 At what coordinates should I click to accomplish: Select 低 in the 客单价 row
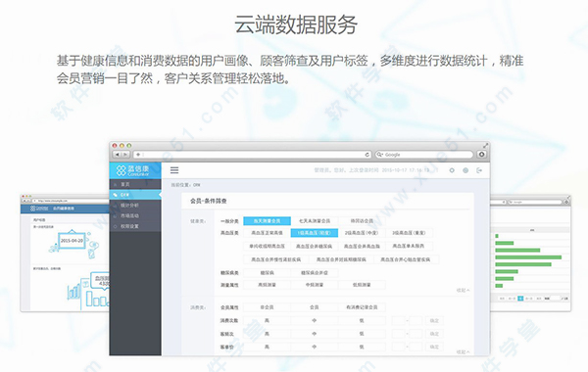(362, 347)
